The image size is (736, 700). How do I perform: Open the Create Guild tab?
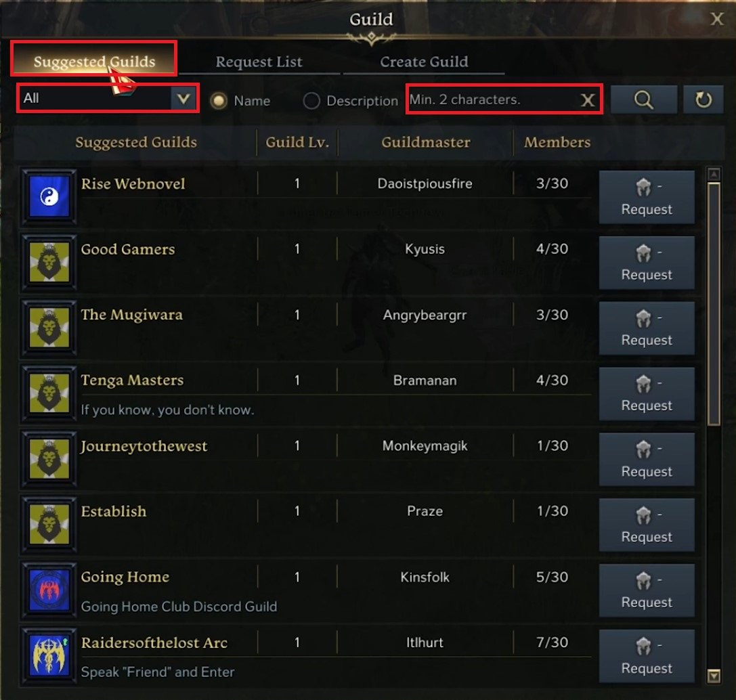424,62
